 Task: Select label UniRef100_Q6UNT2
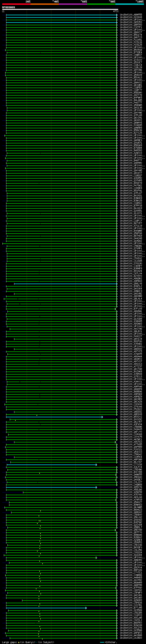[131, 359]
